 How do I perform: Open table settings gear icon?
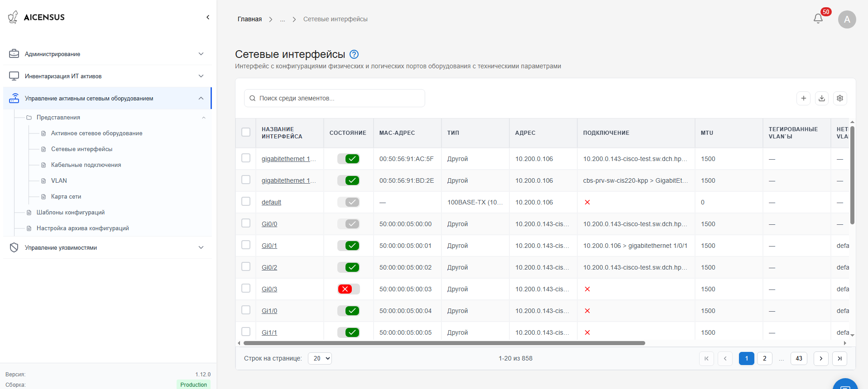pos(839,98)
